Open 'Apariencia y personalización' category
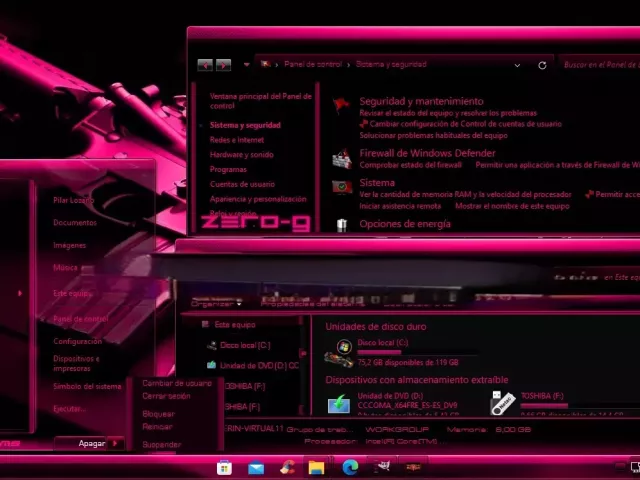 coord(258,199)
